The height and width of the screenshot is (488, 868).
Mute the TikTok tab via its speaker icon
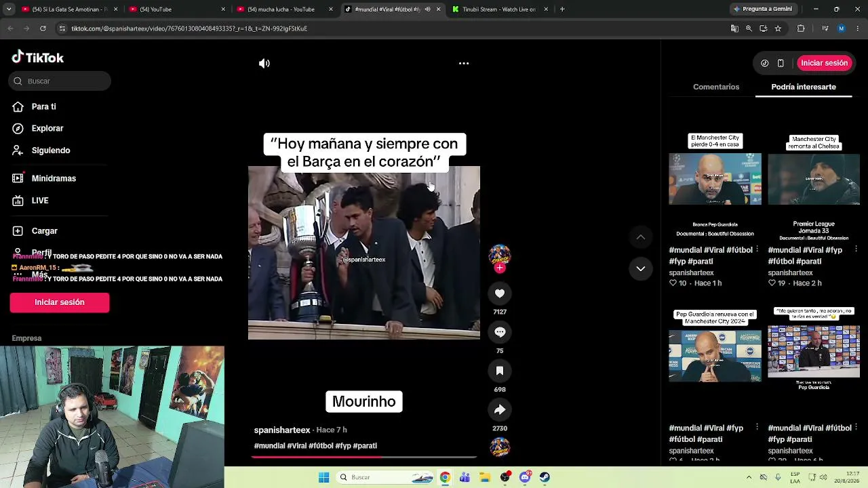[427, 9]
